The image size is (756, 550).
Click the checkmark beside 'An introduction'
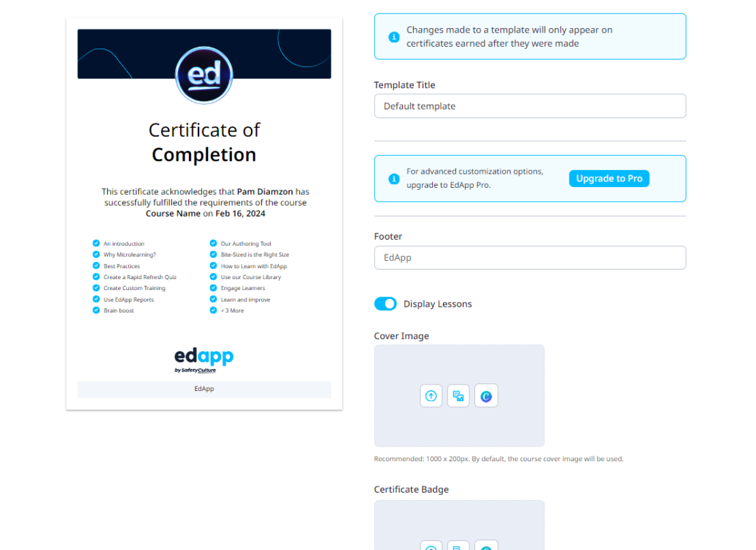(x=97, y=243)
